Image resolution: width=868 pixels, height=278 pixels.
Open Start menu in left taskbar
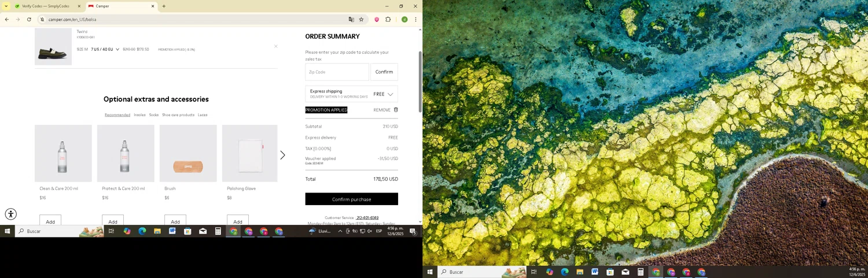[8, 231]
